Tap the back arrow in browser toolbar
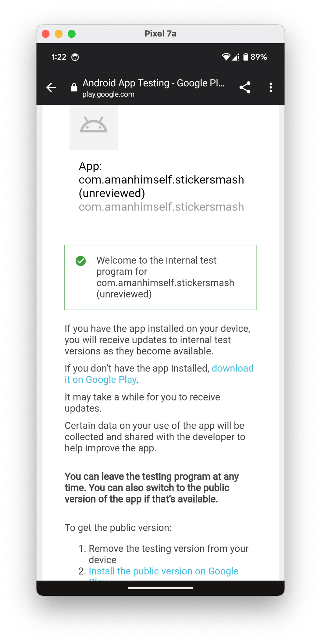The image size is (321, 644). 51,87
